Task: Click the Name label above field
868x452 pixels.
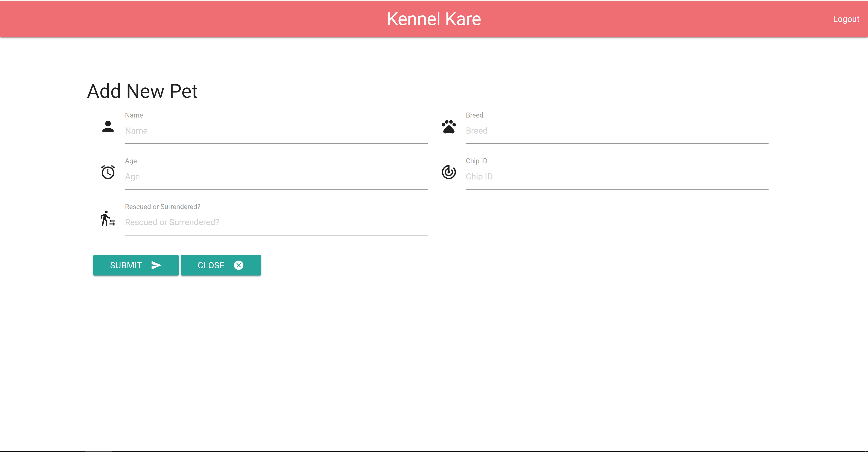Action: click(134, 115)
